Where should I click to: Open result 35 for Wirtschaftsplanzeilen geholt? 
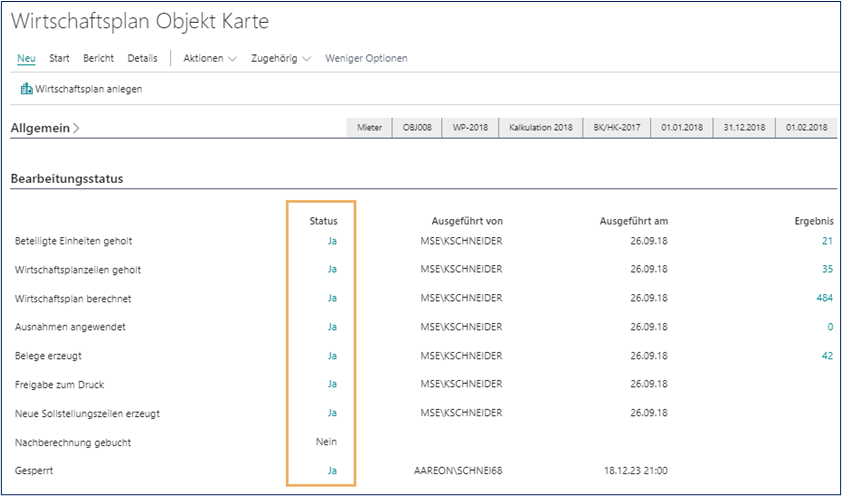pos(826,269)
